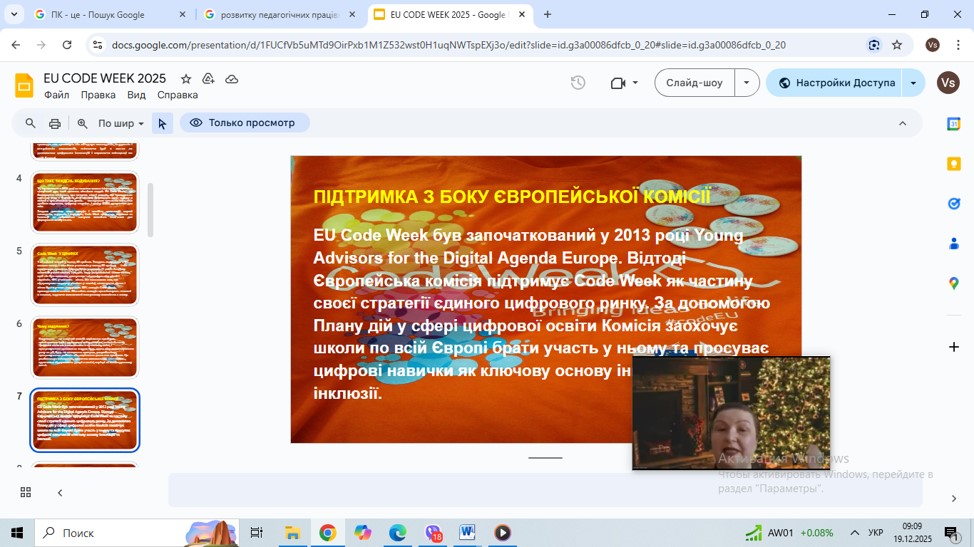This screenshot has height=547, width=974.
Task: Open Google Tasks from side panel
Action: [954, 204]
